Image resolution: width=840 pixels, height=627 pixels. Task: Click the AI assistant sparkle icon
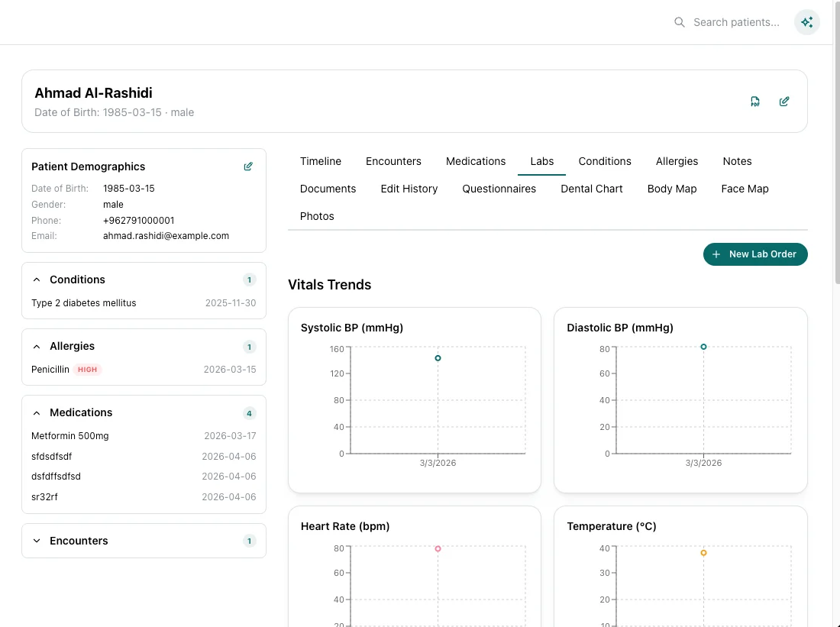[806, 22]
